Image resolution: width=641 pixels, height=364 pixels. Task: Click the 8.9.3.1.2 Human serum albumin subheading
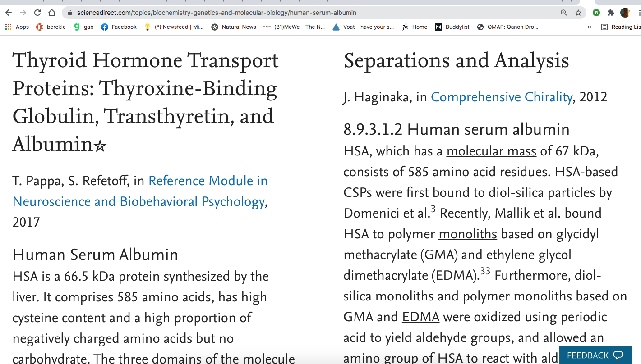[x=457, y=130]
